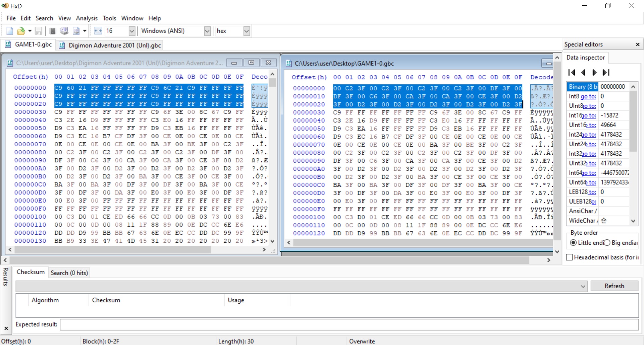Image resolution: width=644 pixels, height=345 pixels.
Task: Minimize the Digimon Adventure child window
Action: 234,63
